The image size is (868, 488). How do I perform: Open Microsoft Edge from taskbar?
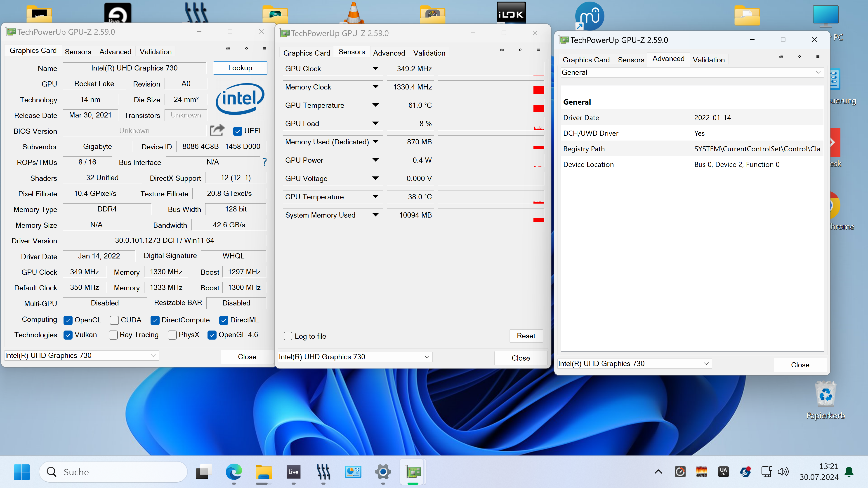click(x=234, y=472)
